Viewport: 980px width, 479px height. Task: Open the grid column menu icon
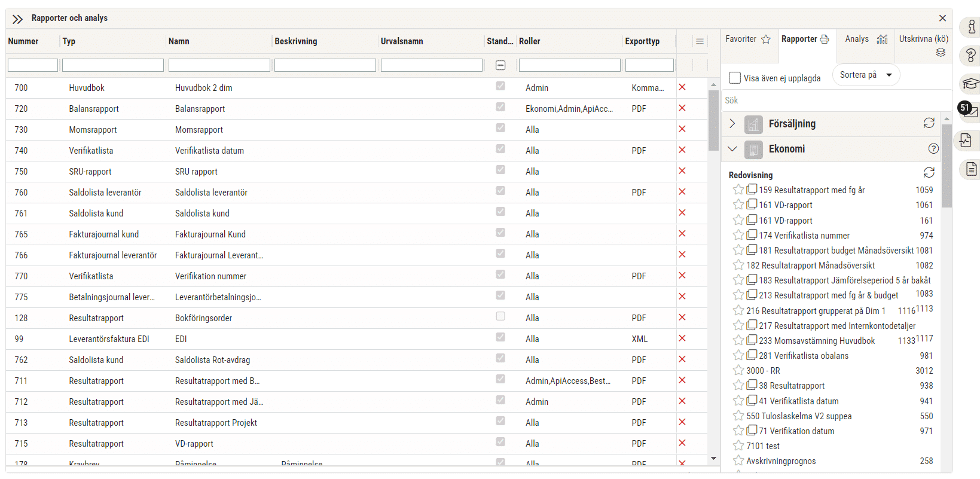tap(700, 41)
